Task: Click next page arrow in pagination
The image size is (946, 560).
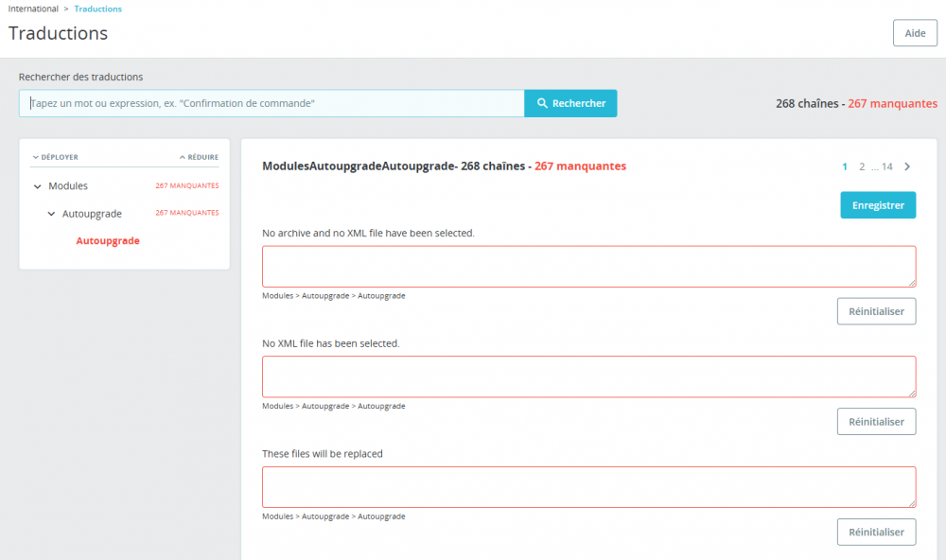Action: tap(907, 166)
